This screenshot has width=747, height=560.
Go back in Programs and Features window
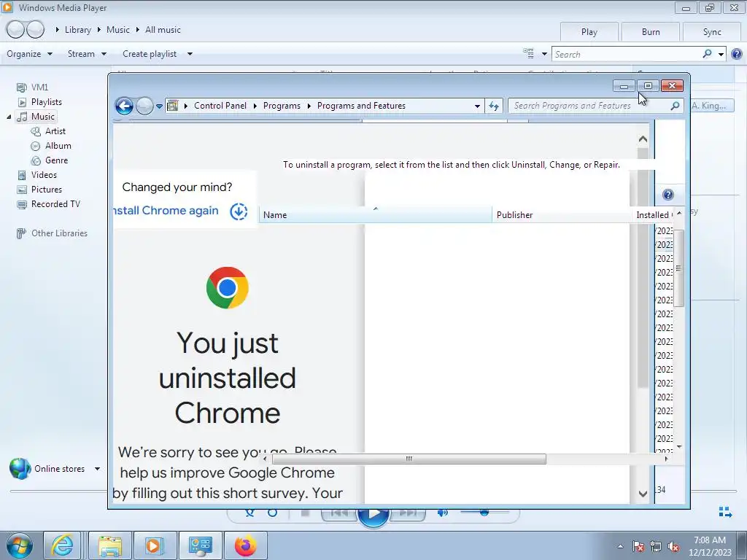[x=124, y=106]
